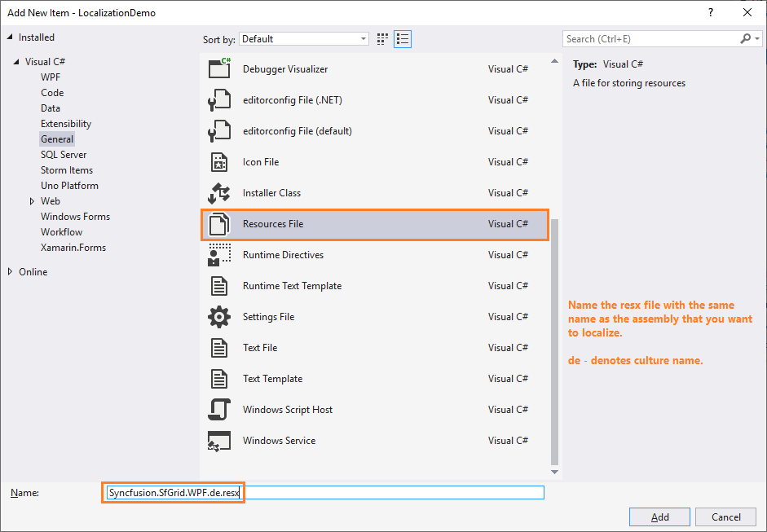Select the Workflow category
Image resolution: width=767 pixels, height=532 pixels.
[x=62, y=231]
